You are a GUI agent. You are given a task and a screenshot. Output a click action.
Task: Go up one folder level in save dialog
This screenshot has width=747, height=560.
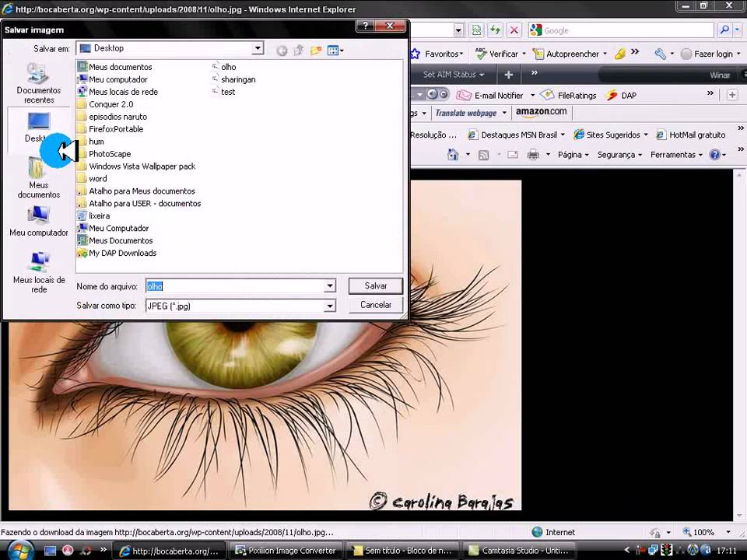point(299,50)
